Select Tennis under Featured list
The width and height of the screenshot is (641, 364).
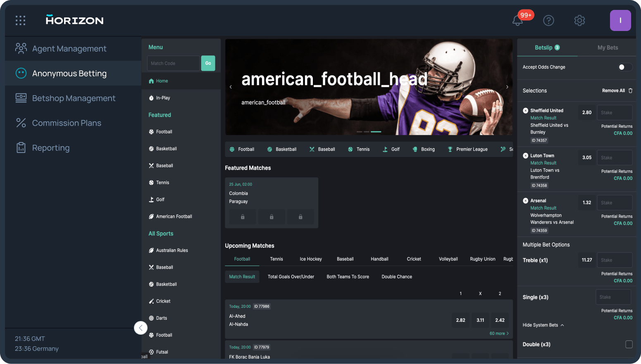[181, 183]
